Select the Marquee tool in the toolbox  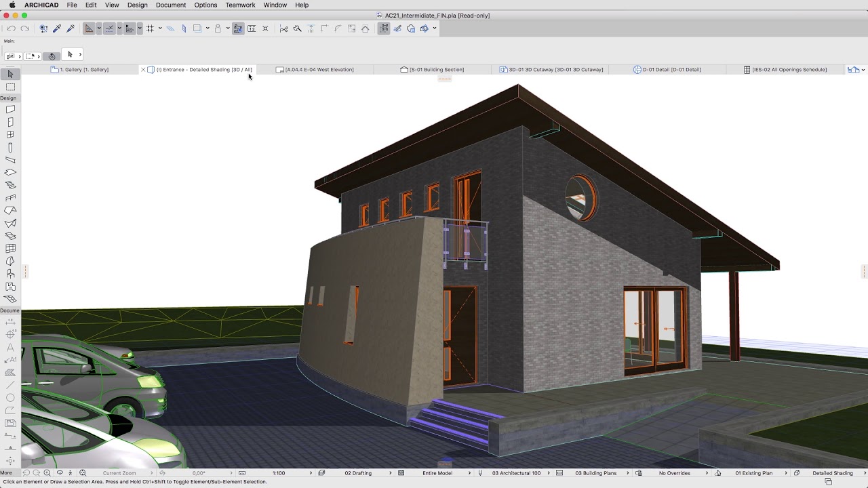coord(10,87)
